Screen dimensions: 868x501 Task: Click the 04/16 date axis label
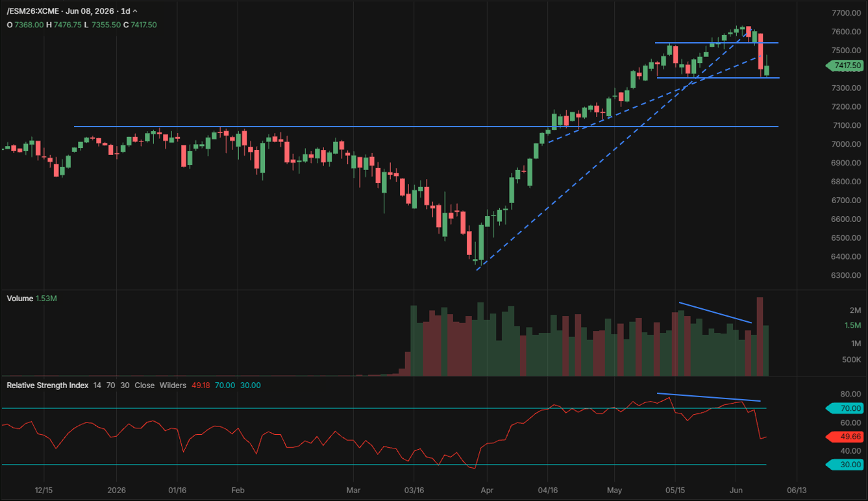point(548,490)
